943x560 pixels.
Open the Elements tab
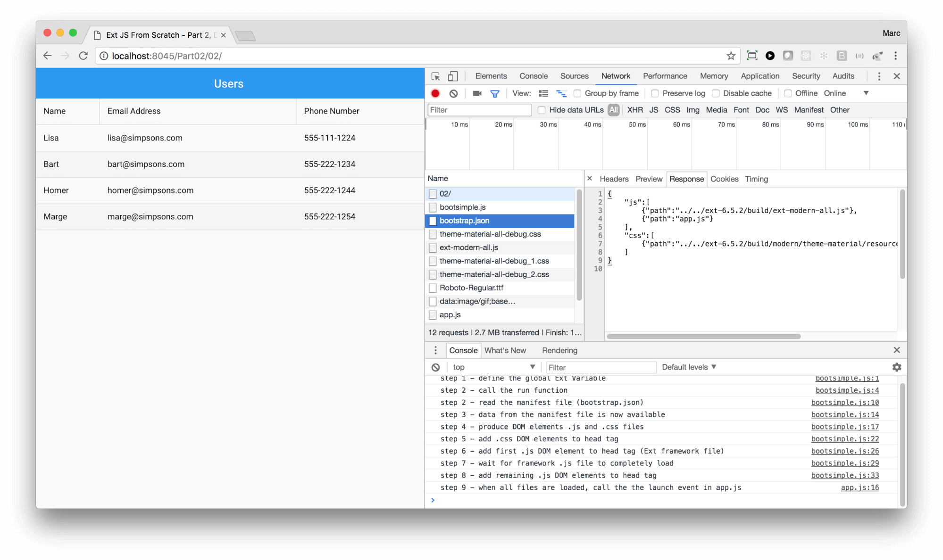click(491, 76)
